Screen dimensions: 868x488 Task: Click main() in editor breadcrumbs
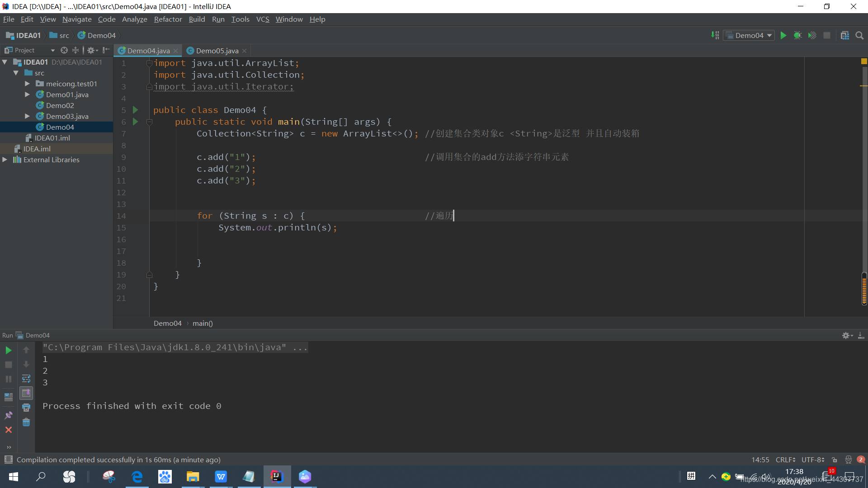203,323
